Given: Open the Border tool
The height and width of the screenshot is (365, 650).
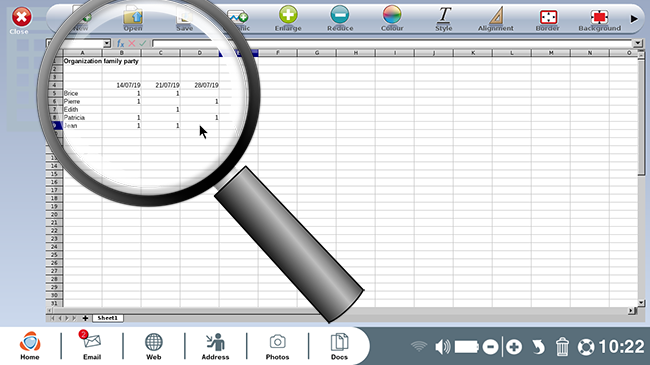Looking at the screenshot, I should coord(548,19).
